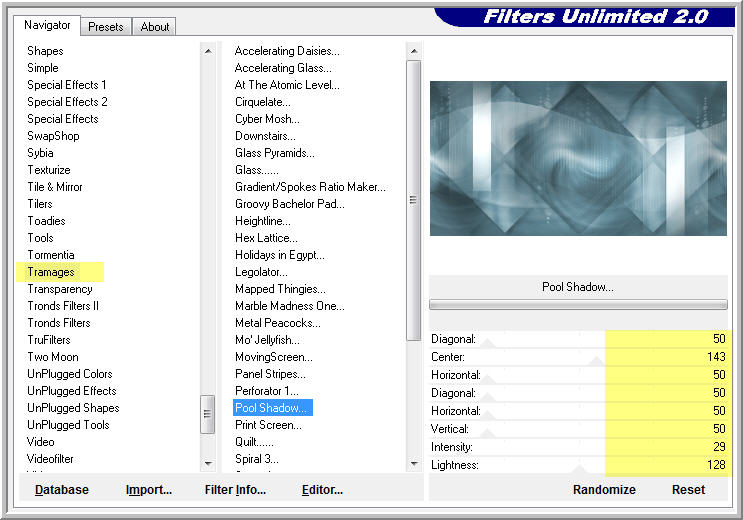Choose the Print Screen... filter
This screenshot has height=520, width=743.
point(268,425)
